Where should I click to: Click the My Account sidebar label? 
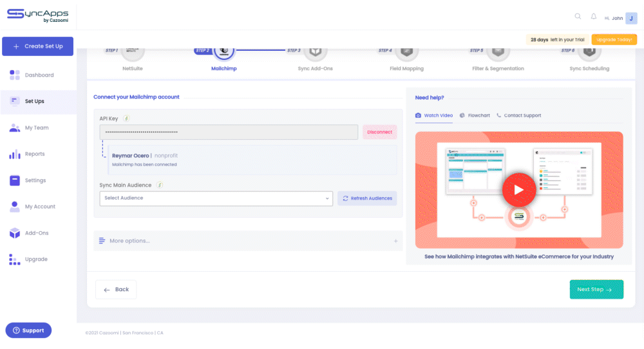pyautogui.click(x=40, y=207)
